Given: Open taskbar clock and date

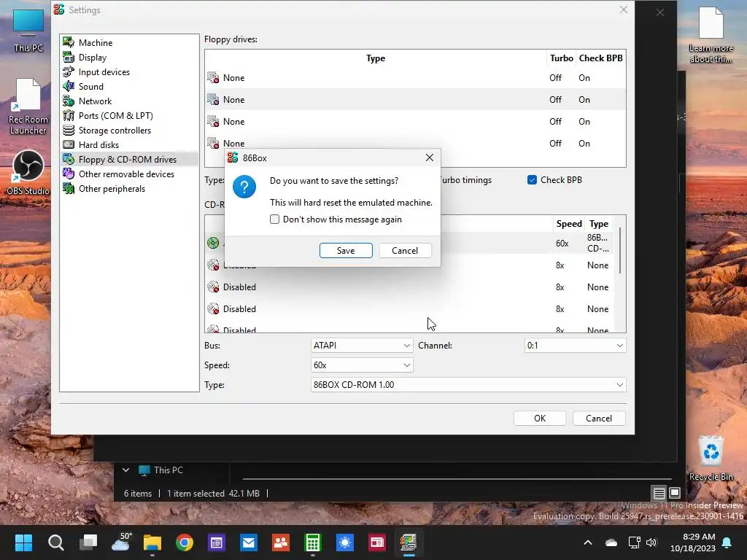Looking at the screenshot, I should point(693,542).
